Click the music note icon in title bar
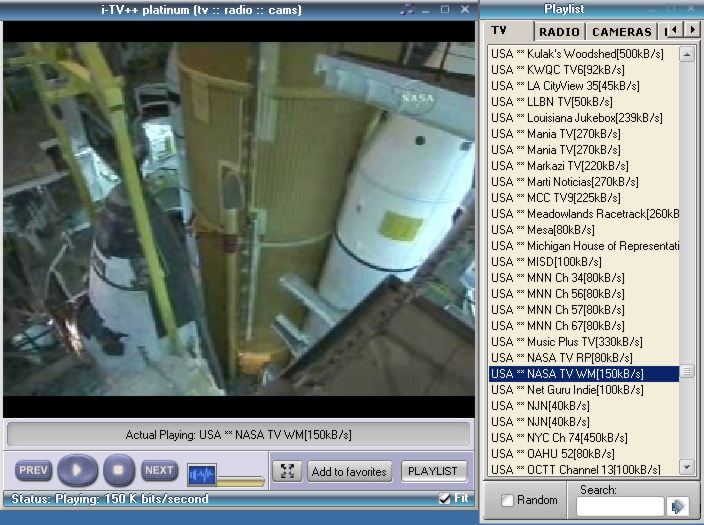This screenshot has height=525, width=704. point(407,9)
